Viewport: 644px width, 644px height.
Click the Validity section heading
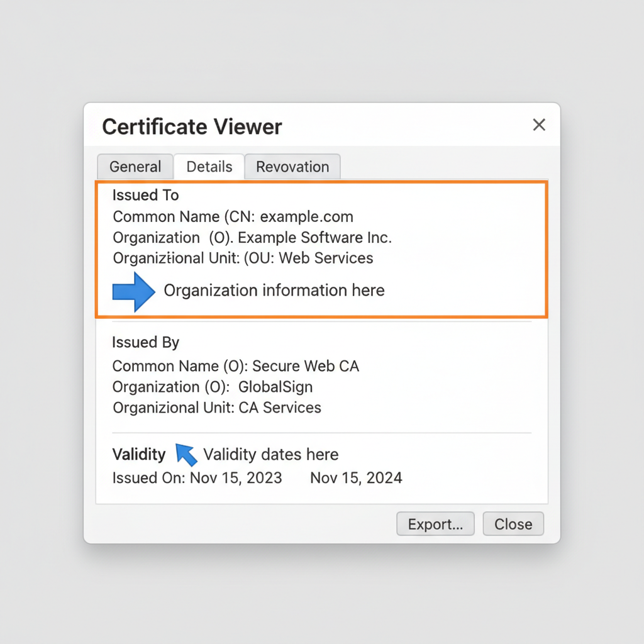coord(138,454)
